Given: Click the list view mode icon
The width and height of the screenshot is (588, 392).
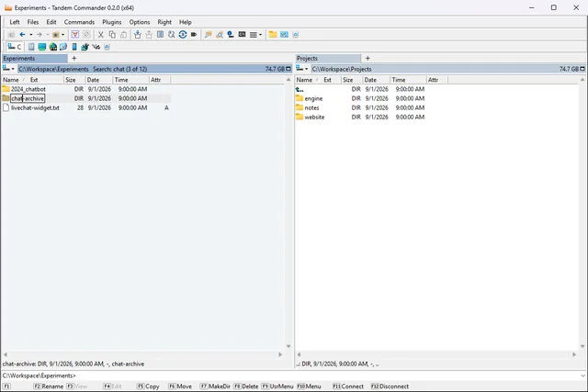Looking at the screenshot, I should 254,35.
